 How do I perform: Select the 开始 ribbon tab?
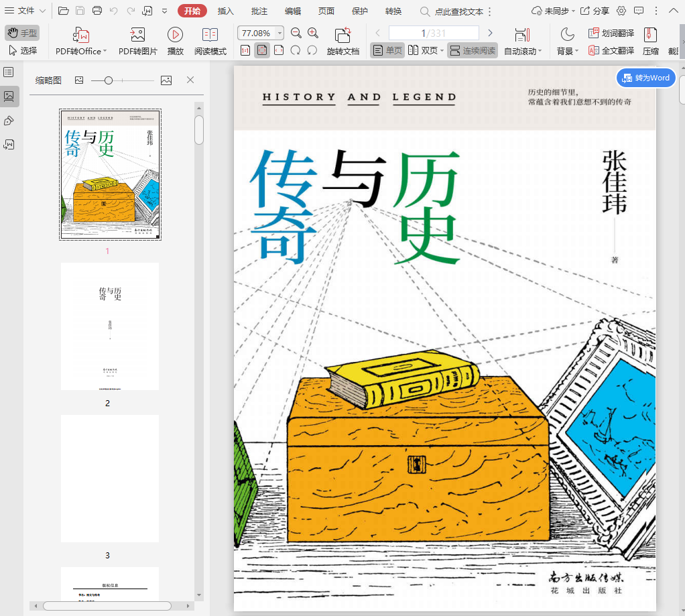point(192,11)
